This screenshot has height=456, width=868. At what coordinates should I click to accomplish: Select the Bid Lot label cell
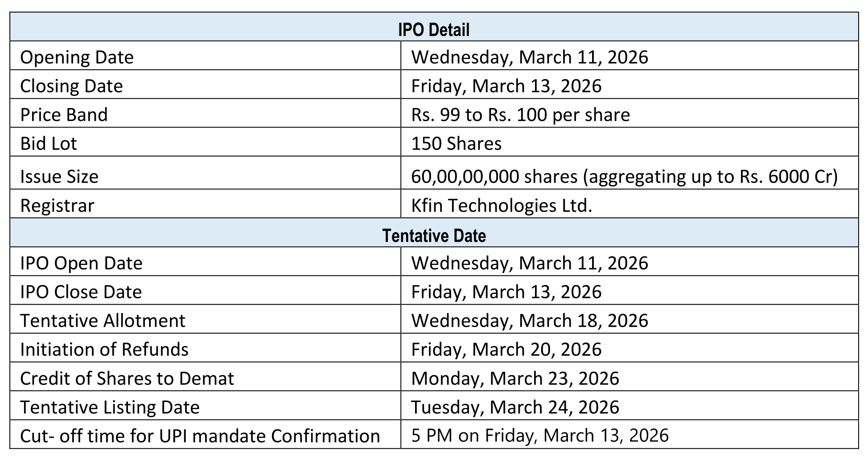(x=49, y=144)
